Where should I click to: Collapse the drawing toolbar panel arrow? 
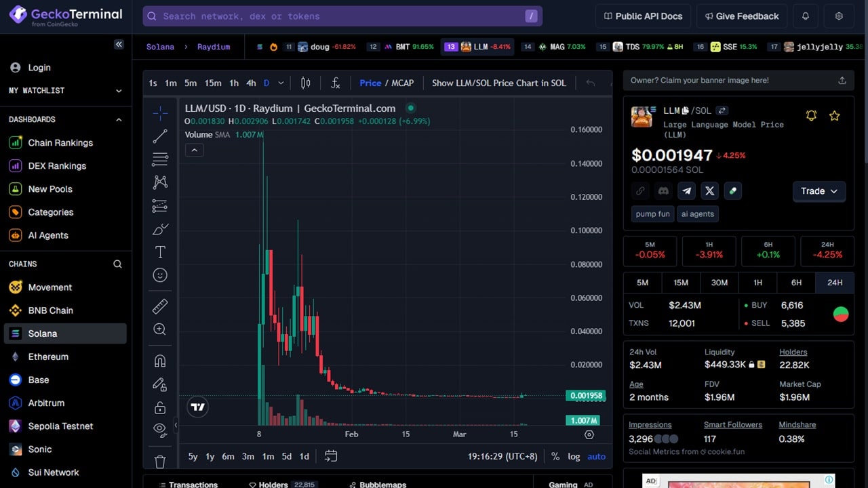[x=176, y=425]
